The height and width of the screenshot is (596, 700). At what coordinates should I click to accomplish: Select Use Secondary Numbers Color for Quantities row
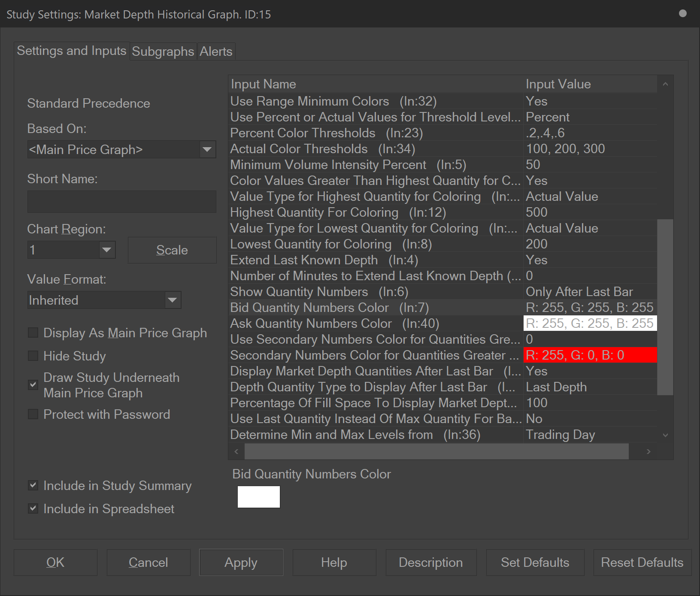coord(442,339)
